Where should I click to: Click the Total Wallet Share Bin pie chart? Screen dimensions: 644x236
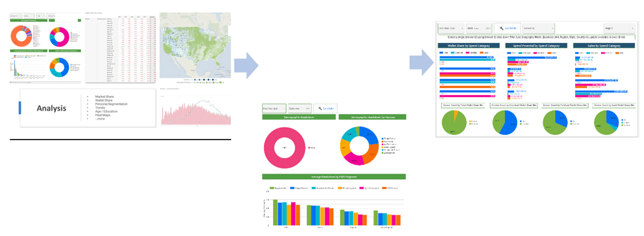click(x=454, y=123)
